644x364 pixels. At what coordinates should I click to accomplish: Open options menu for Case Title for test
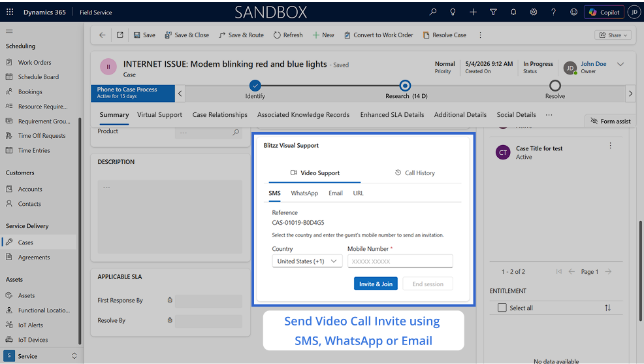click(x=610, y=146)
